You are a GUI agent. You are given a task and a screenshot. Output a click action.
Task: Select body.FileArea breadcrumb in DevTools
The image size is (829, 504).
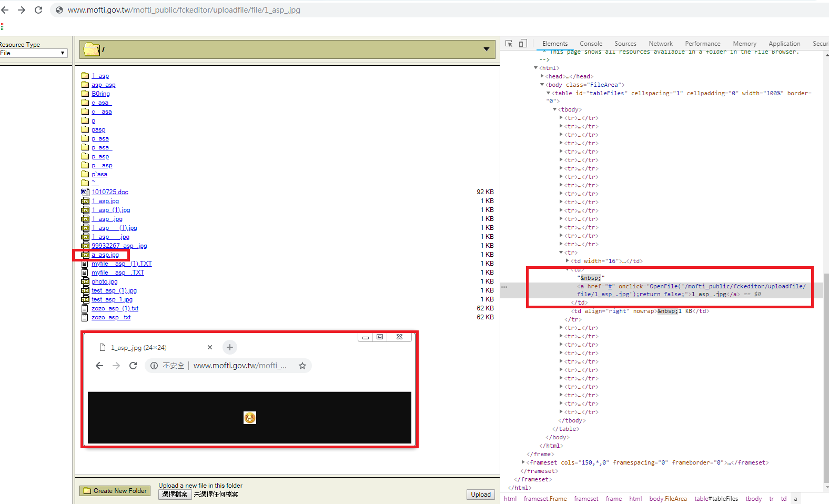(668, 499)
